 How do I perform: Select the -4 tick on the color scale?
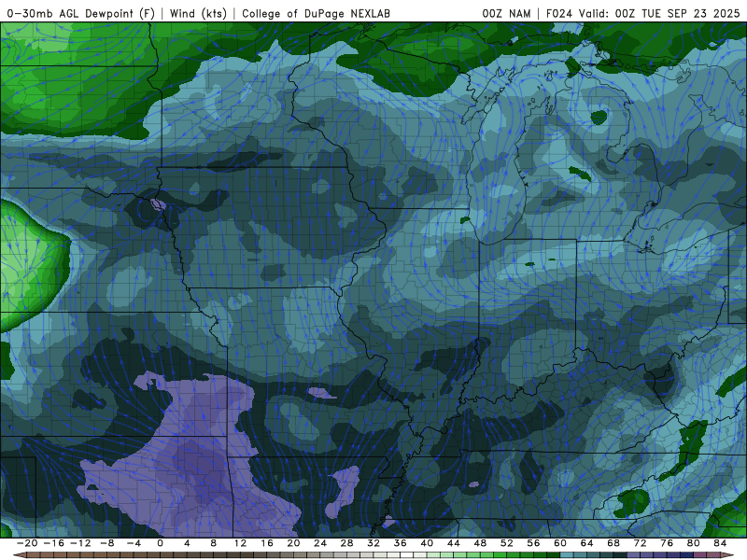pos(134,543)
